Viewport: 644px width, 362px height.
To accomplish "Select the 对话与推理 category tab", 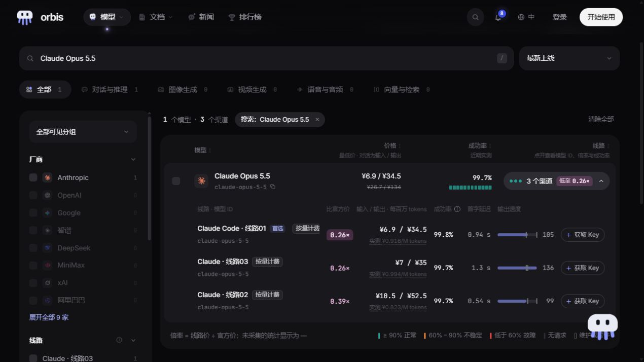I will click(110, 89).
